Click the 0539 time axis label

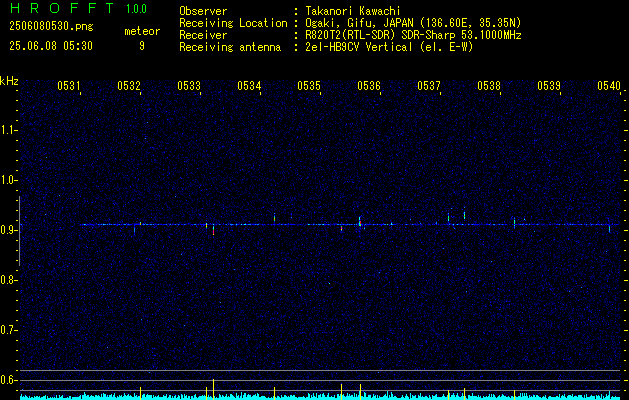point(549,85)
